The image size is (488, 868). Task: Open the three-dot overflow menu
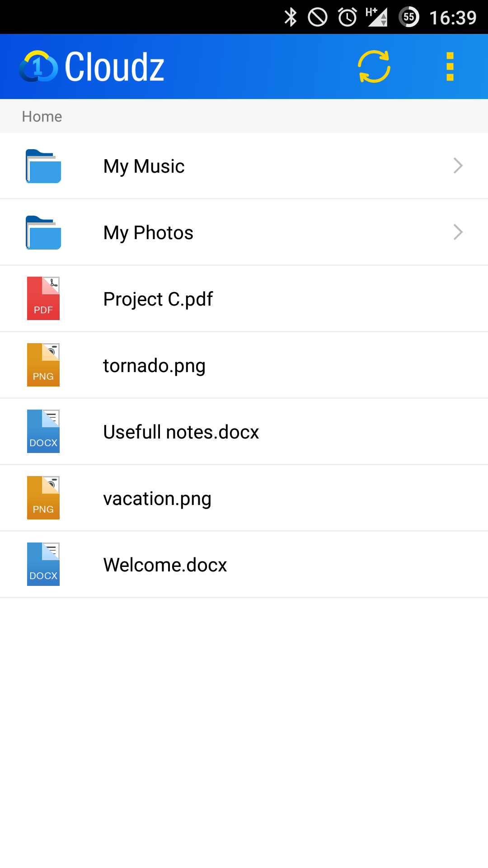(450, 67)
